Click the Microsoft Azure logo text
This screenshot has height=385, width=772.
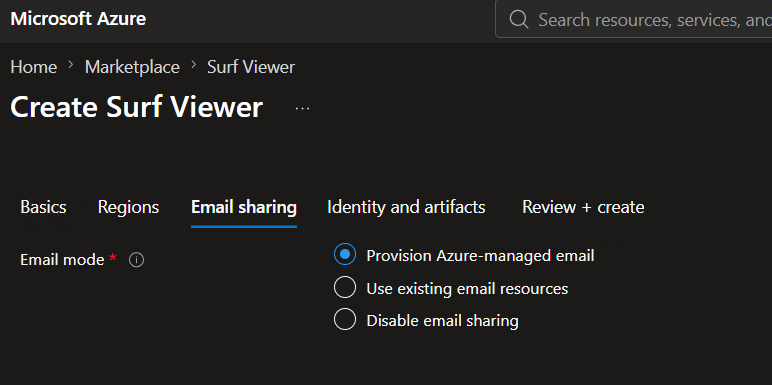[x=78, y=19]
